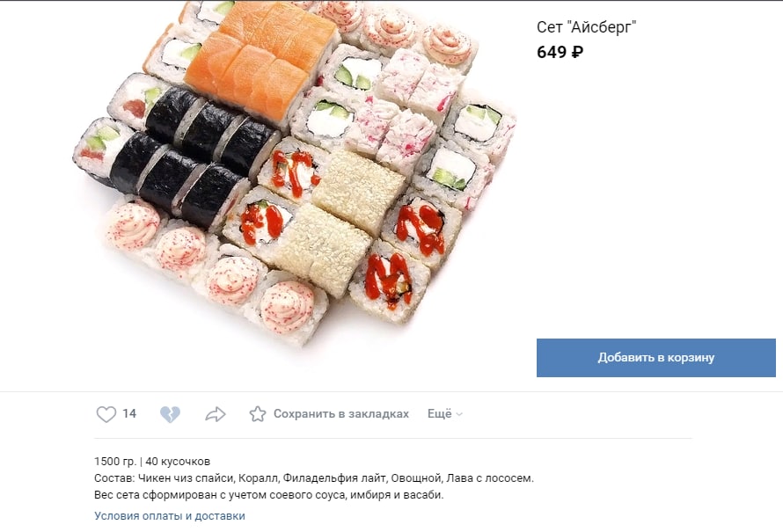Click the price 649 ₽

(x=560, y=52)
